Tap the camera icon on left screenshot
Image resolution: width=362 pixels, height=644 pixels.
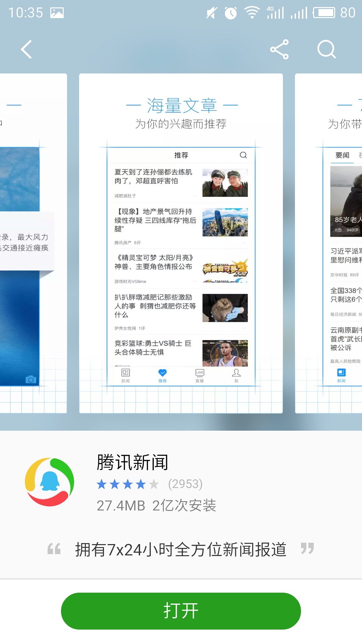tap(31, 379)
